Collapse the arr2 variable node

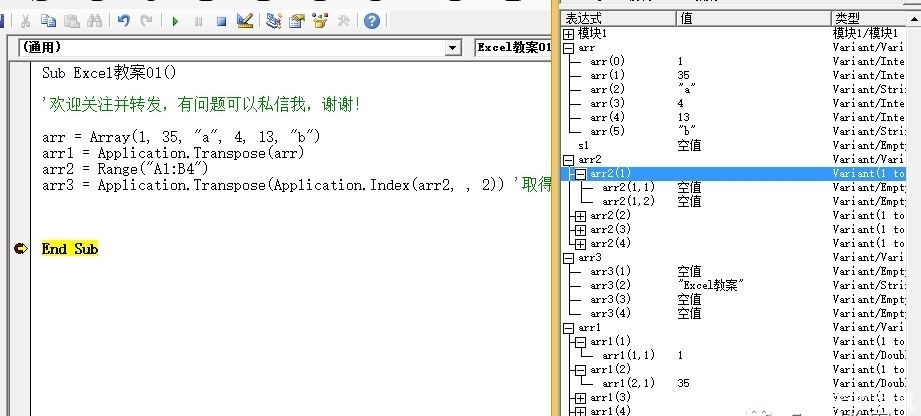pos(568,160)
